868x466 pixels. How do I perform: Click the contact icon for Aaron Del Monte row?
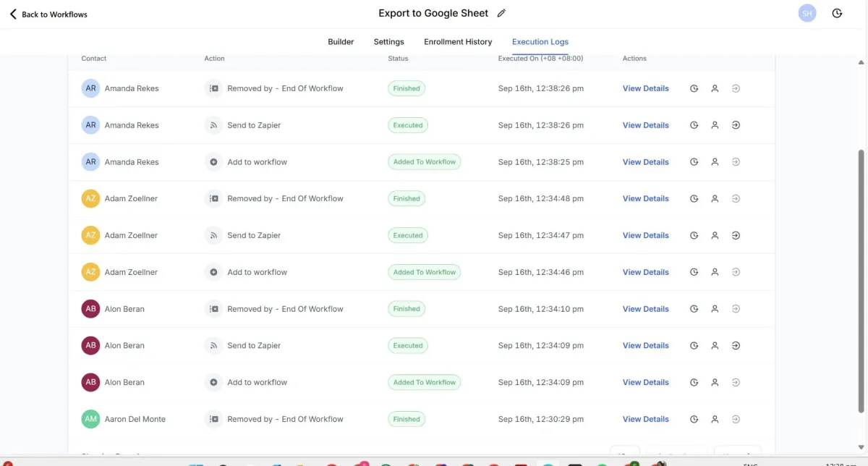pos(715,419)
